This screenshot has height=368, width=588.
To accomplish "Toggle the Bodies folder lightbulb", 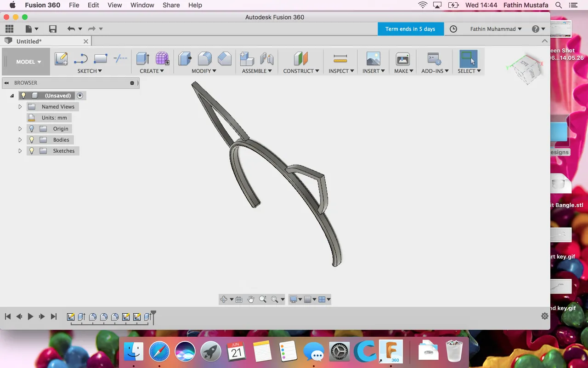I will (32, 140).
